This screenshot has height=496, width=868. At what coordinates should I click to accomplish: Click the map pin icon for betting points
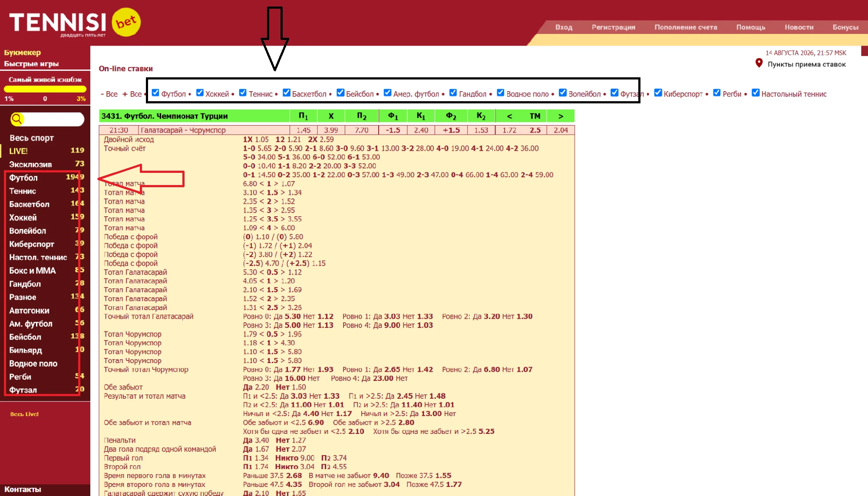(759, 63)
